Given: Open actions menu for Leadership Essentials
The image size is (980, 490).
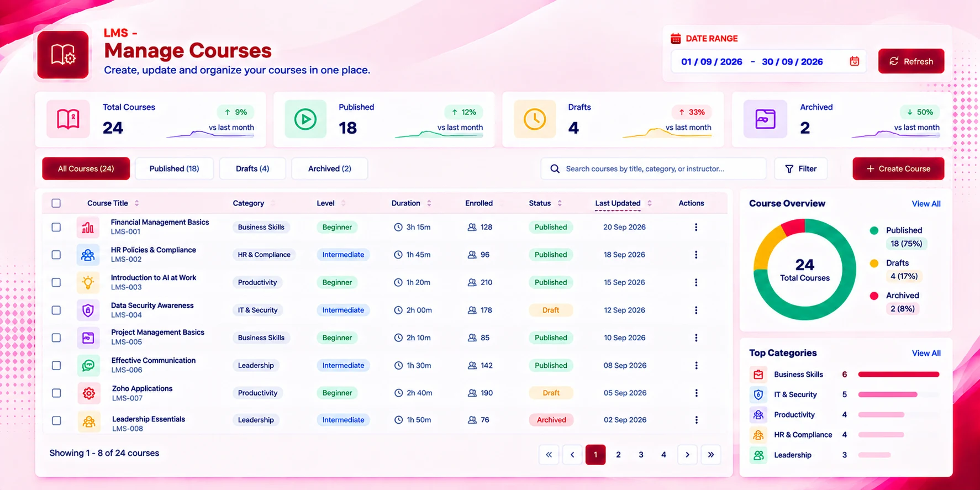Looking at the screenshot, I should [x=696, y=420].
